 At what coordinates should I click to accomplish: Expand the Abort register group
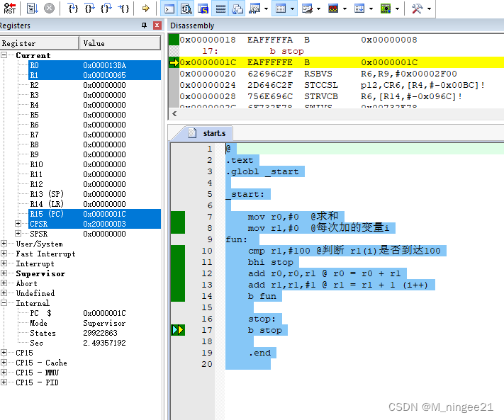tap(4, 283)
